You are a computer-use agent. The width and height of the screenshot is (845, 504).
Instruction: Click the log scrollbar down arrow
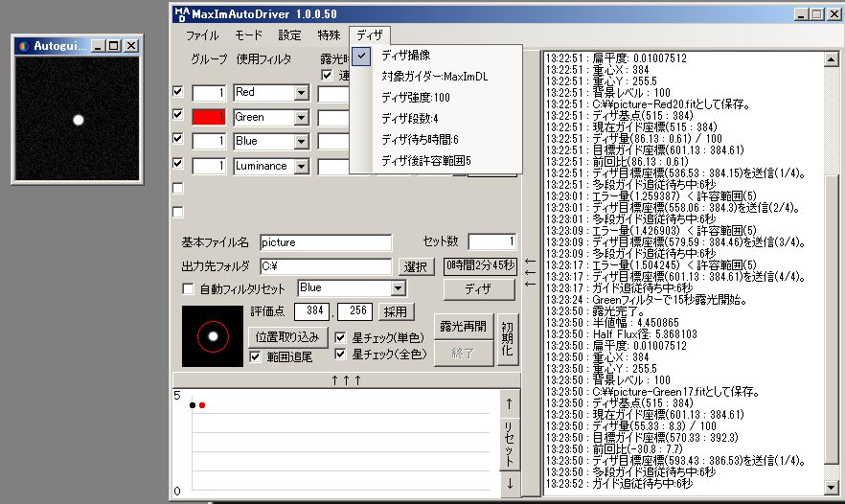[x=831, y=488]
